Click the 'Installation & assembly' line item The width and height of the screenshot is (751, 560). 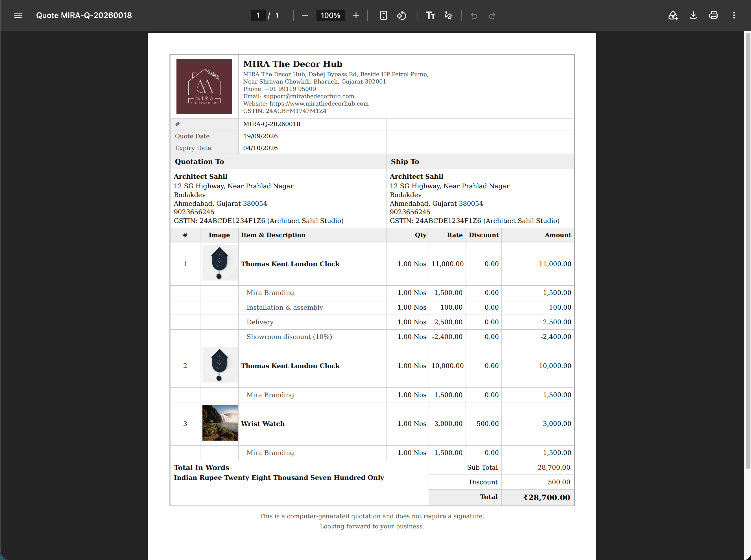[x=285, y=307]
